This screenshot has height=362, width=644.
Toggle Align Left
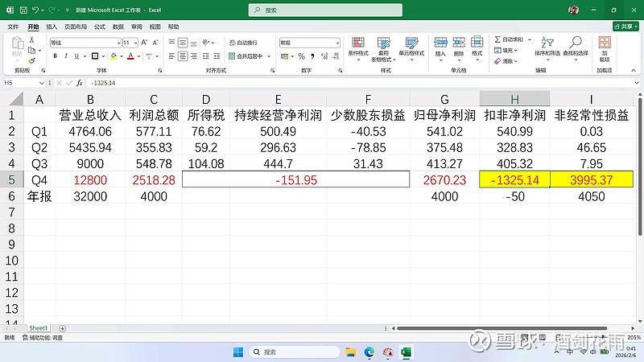point(171,56)
